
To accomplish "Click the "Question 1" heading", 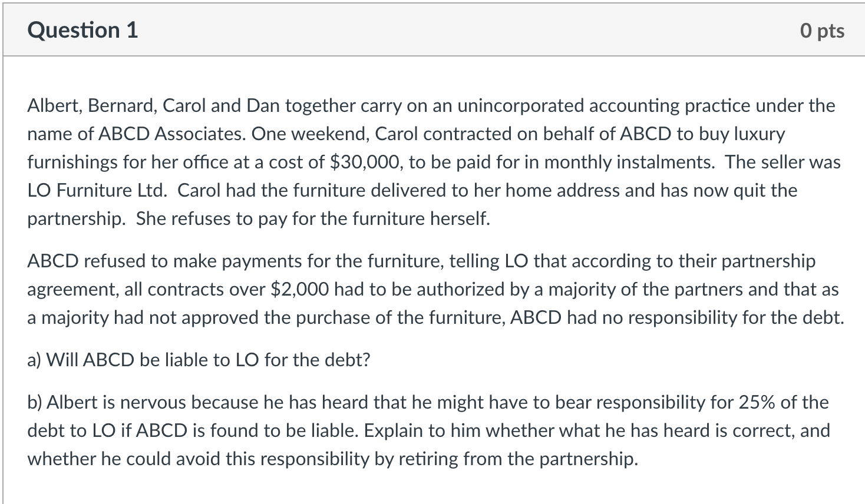I will point(82,30).
